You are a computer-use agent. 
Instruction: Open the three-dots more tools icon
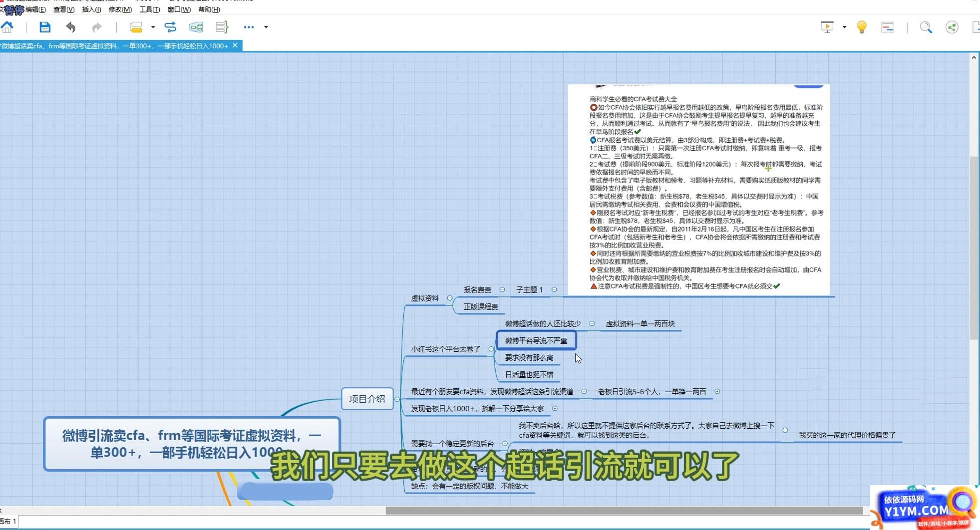[249, 27]
